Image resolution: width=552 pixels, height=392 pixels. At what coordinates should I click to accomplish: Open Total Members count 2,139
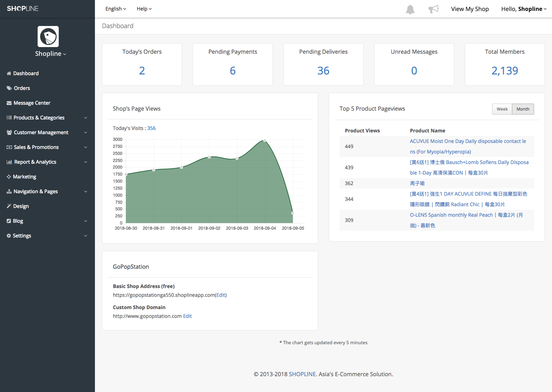(x=505, y=71)
